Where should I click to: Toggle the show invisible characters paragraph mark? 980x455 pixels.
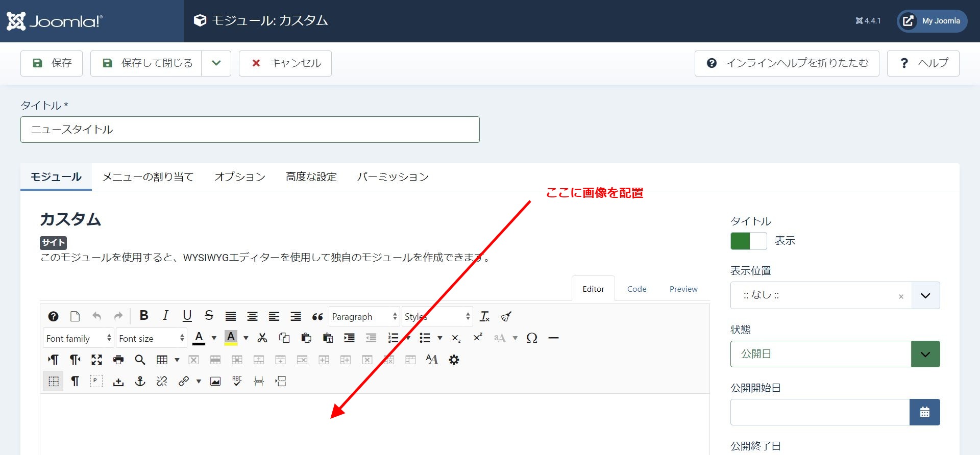click(x=75, y=382)
